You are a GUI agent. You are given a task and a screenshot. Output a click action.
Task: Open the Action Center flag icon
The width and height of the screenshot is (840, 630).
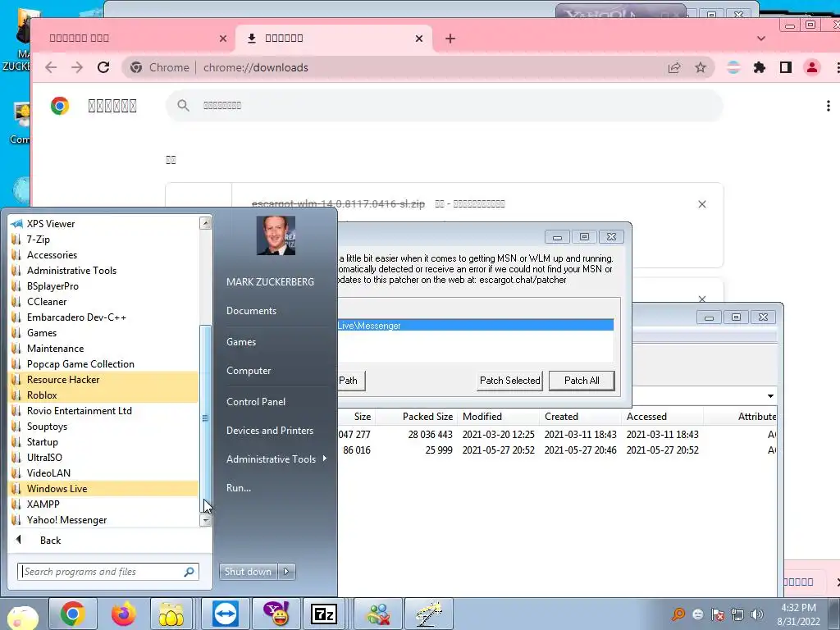tap(717, 614)
